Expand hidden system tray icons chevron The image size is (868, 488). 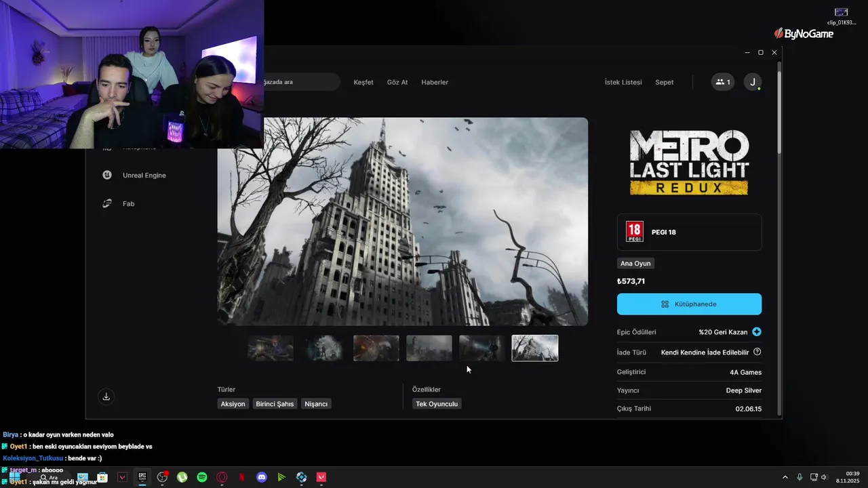[x=785, y=477]
